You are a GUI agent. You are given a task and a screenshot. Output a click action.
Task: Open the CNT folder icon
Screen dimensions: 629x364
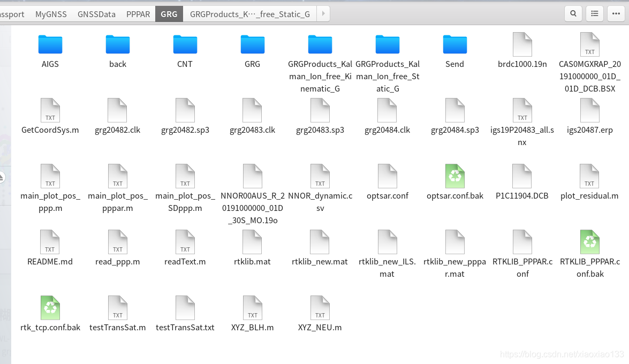tap(185, 44)
